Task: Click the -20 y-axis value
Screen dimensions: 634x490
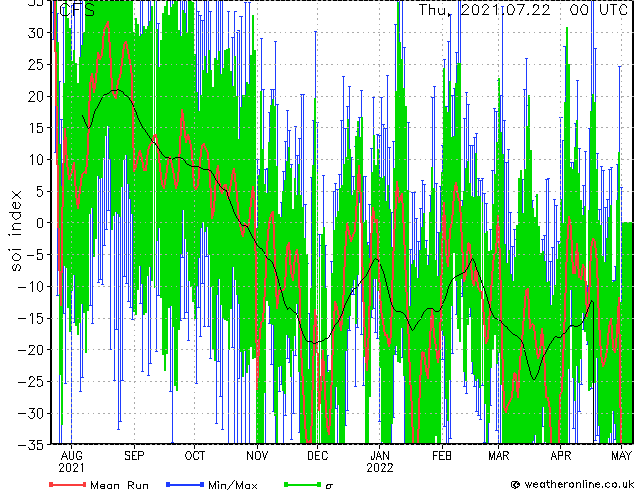Action: (x=31, y=350)
